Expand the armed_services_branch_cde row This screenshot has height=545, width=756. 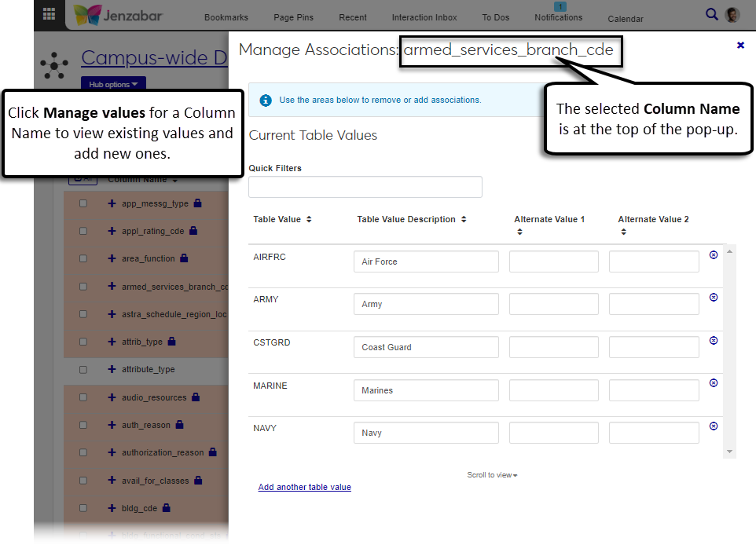[112, 286]
